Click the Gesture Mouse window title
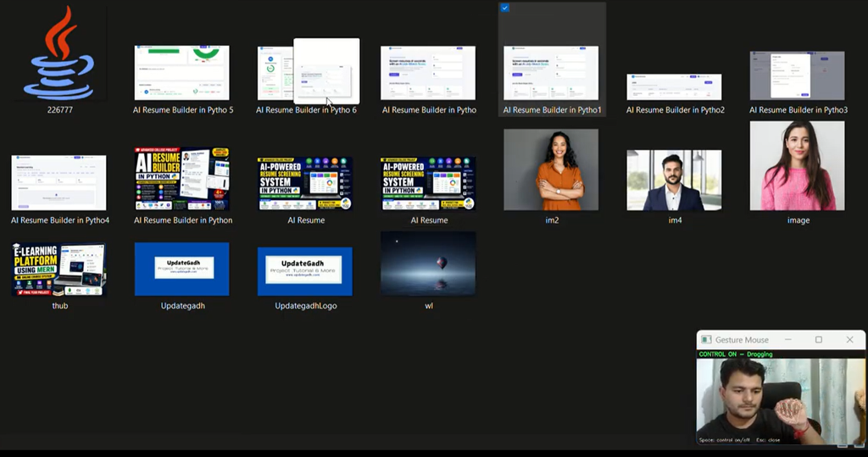Screen dimensions: 868x457 742,339
